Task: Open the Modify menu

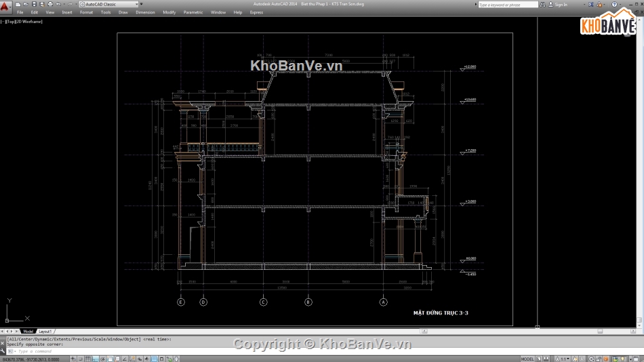Action: (169, 12)
